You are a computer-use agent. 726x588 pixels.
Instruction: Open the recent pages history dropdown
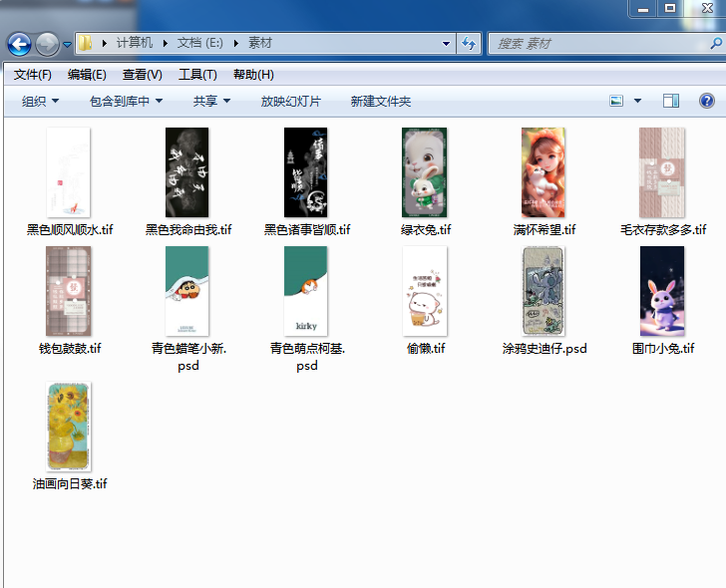(x=67, y=45)
